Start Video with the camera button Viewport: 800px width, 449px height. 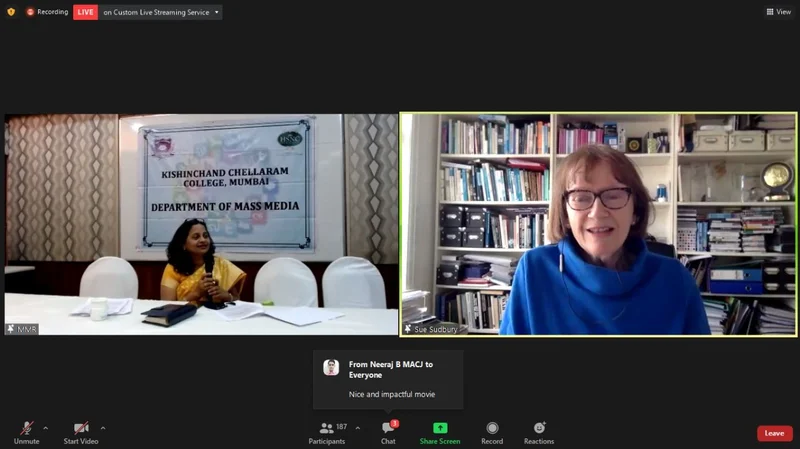(x=80, y=428)
